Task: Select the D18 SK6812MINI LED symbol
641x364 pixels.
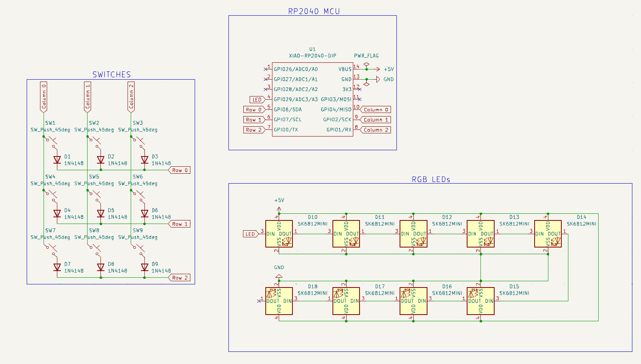Action: coord(279,301)
